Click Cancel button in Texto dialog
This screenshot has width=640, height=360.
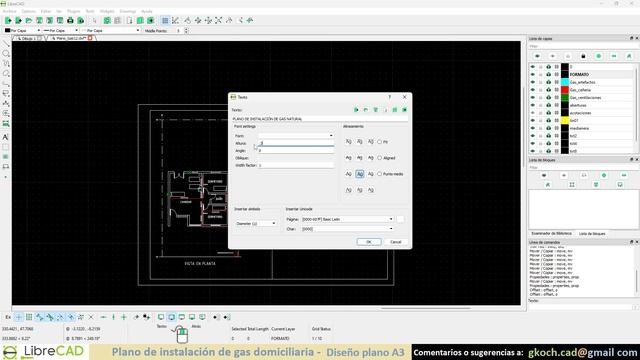396,242
